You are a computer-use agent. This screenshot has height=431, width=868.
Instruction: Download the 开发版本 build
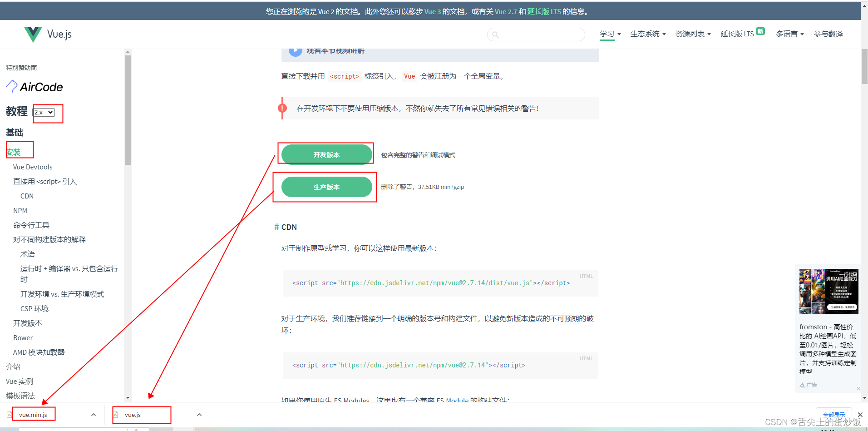(326, 154)
